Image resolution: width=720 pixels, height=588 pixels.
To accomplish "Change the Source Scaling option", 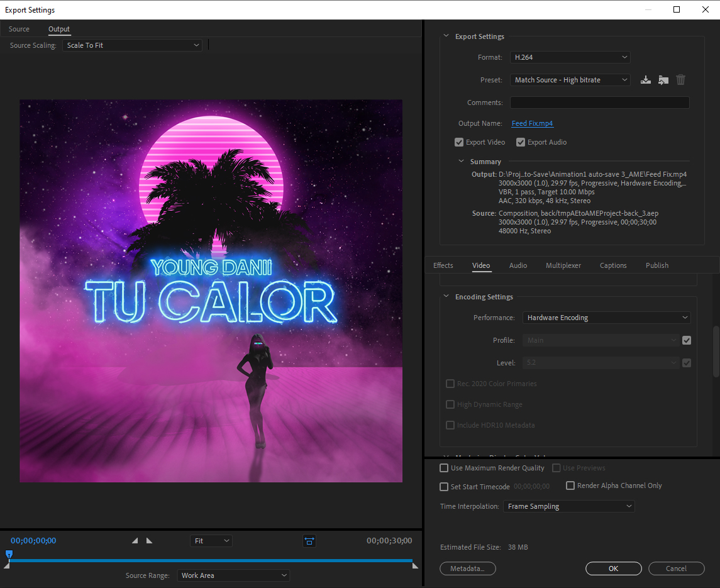I will (x=132, y=45).
